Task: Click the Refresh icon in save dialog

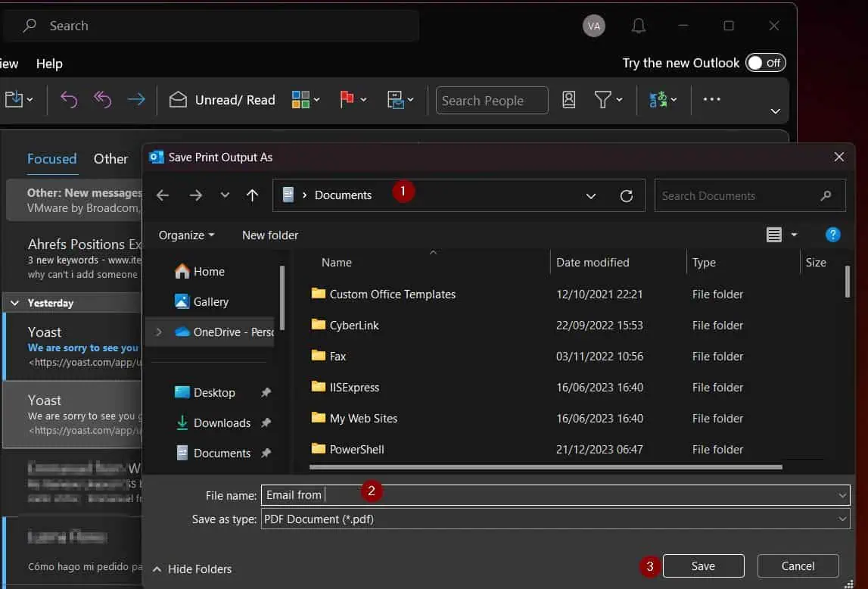Action: pos(626,196)
